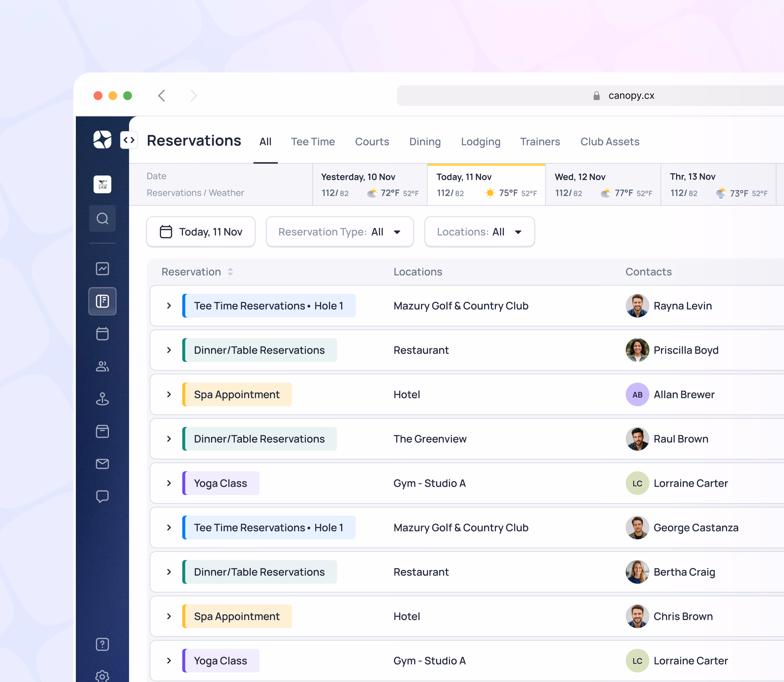This screenshot has height=682, width=784.
Task: Click the Priscilla Boyd contact name
Action: click(686, 350)
